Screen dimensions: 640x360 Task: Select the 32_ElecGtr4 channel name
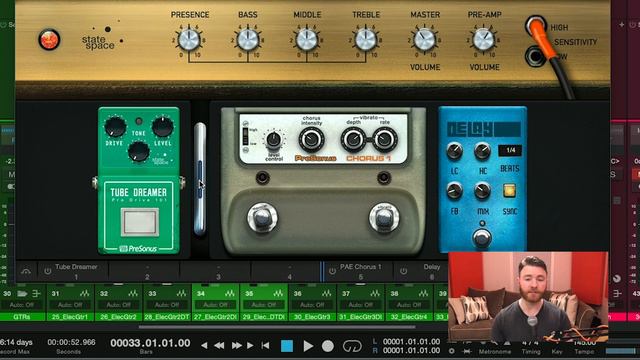click(x=409, y=317)
